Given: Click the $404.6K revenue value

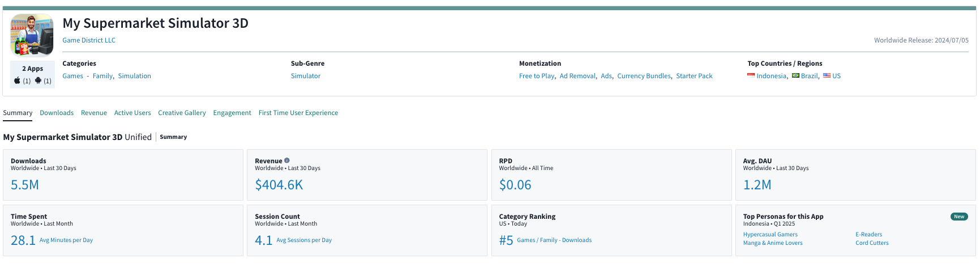Looking at the screenshot, I should point(279,185).
